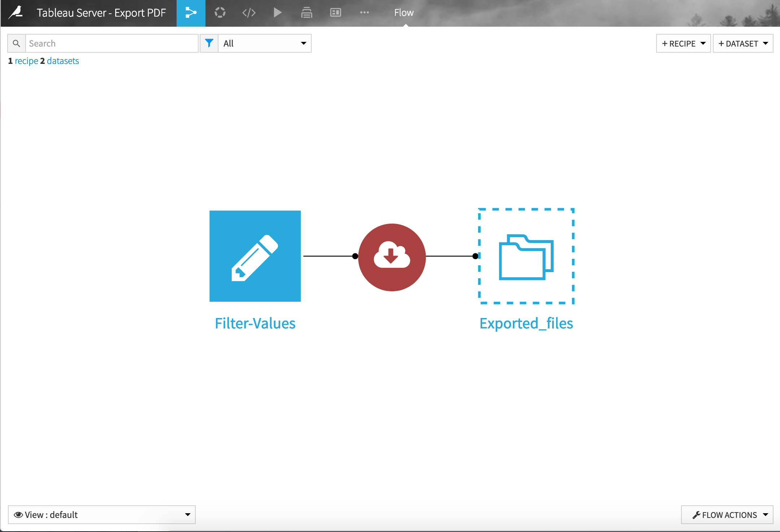Open the Jobs play icon
The height and width of the screenshot is (532, 780).
pos(277,13)
